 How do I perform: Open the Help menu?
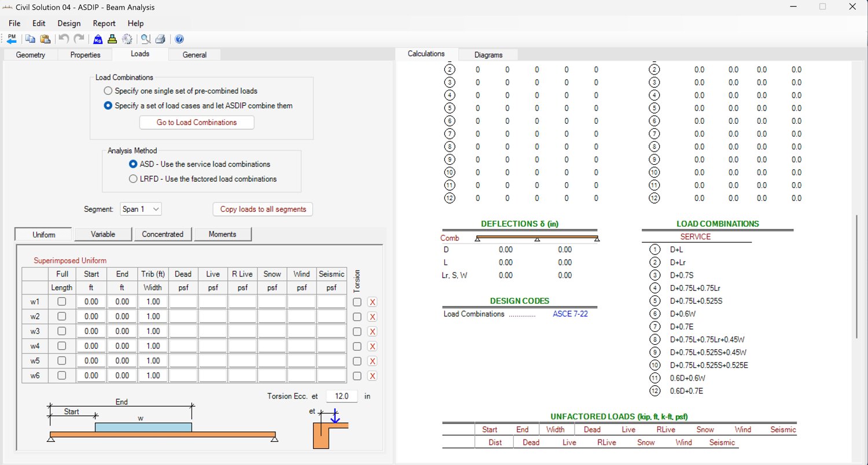[x=135, y=23]
